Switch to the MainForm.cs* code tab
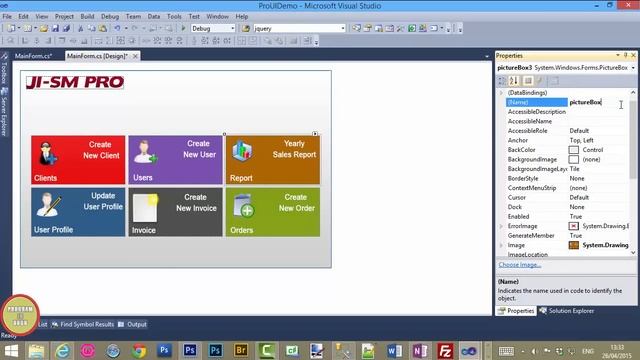 (33, 56)
